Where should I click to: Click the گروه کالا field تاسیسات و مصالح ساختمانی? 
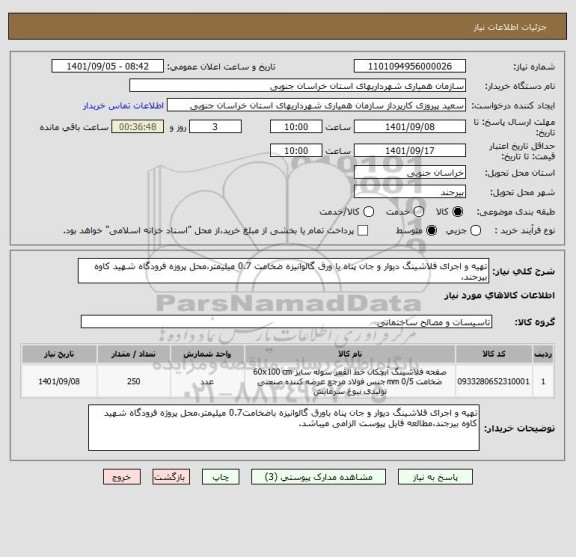click(x=287, y=322)
